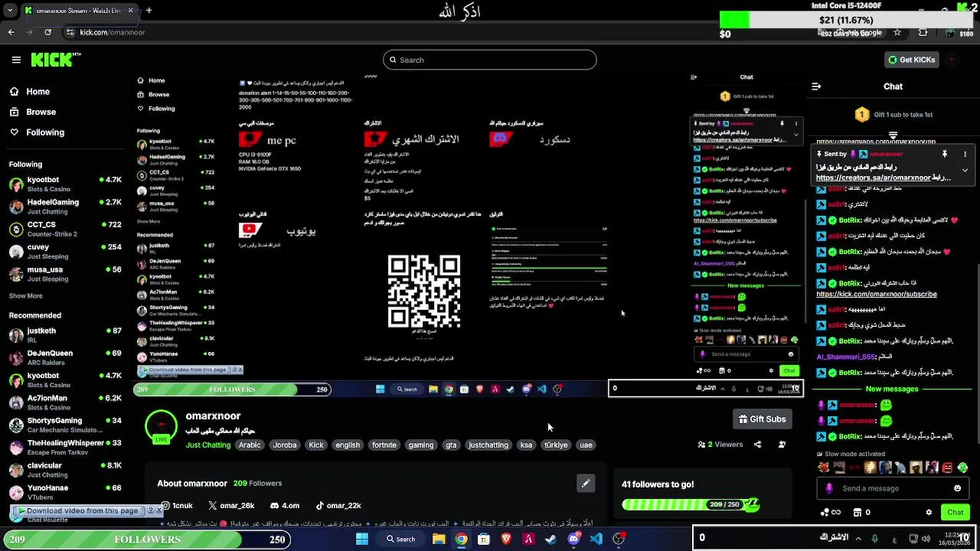Click the Get KICKs button
The height and width of the screenshot is (551, 980).
911,60
